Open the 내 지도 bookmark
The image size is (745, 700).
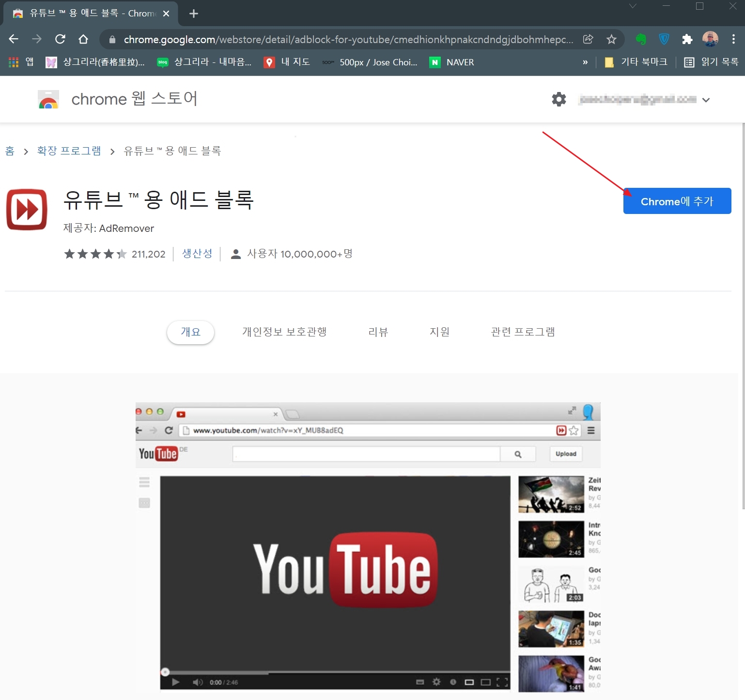[287, 62]
